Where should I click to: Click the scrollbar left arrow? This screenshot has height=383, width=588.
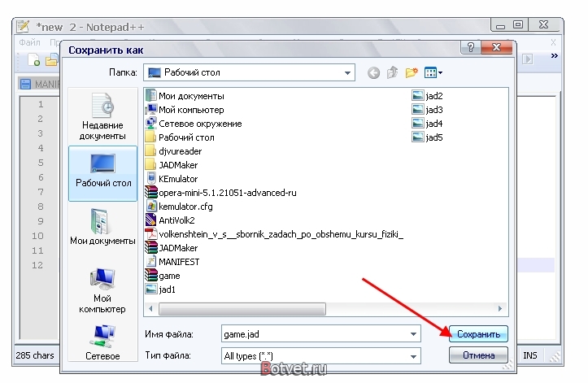pyautogui.click(x=150, y=309)
